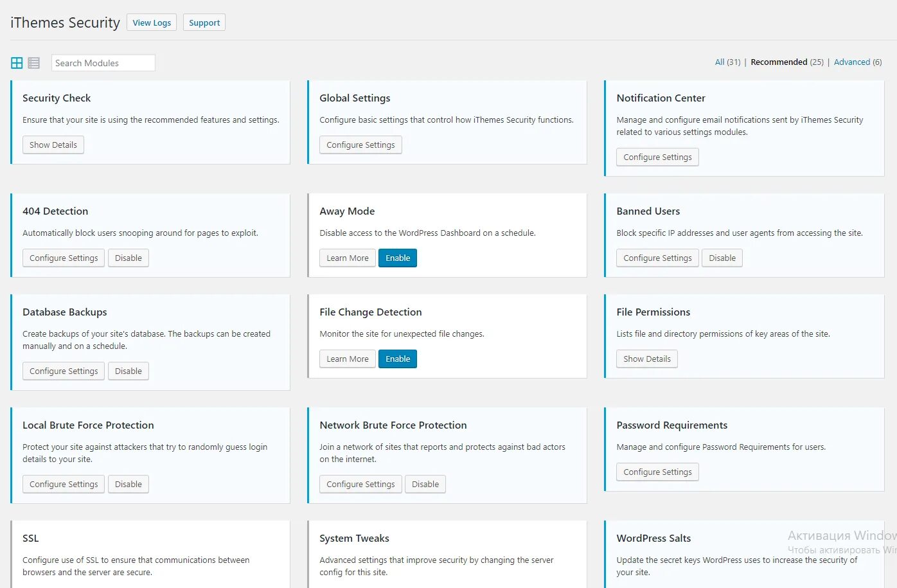Disable the Banned Users module
The height and width of the screenshot is (588, 897).
pos(722,258)
